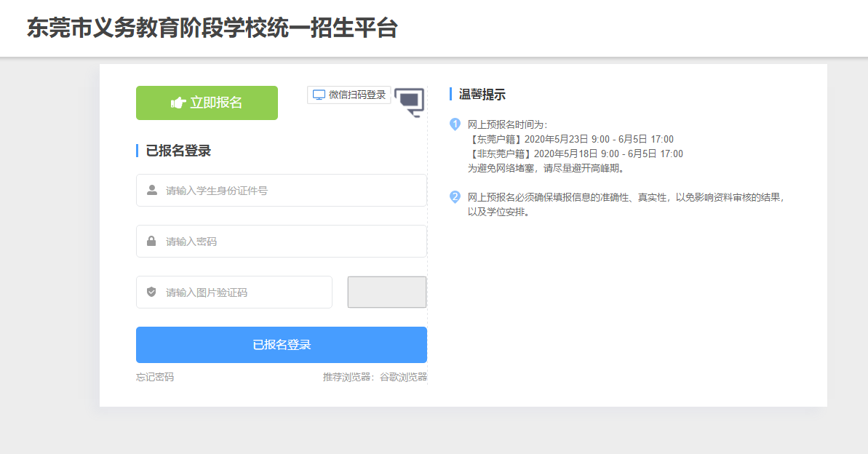Click the monitor icon beside 微信扫码登录 text
This screenshot has width=868, height=454.
[318, 95]
